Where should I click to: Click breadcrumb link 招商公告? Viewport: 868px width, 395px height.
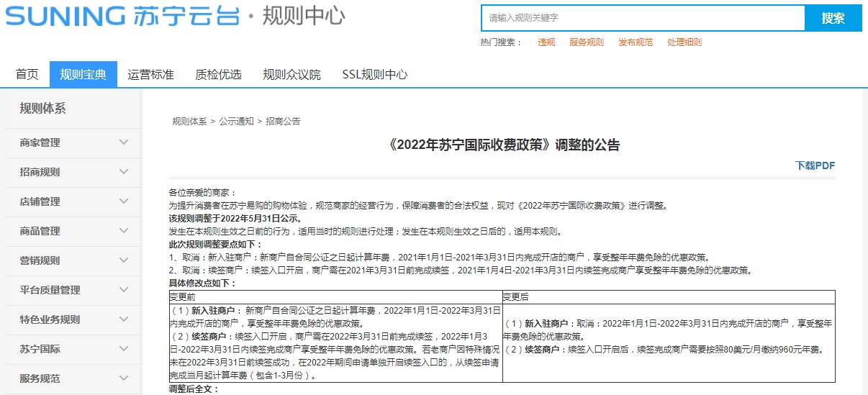pyautogui.click(x=283, y=122)
